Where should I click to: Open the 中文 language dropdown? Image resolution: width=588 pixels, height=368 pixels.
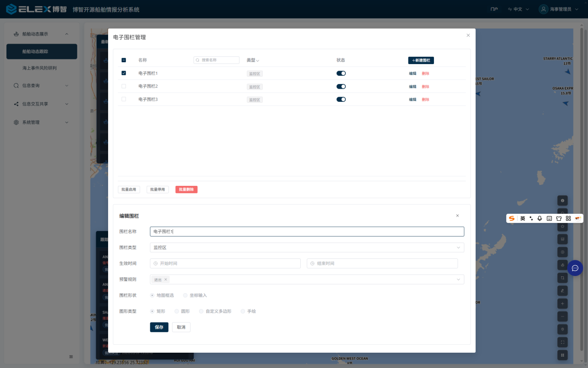(x=518, y=9)
